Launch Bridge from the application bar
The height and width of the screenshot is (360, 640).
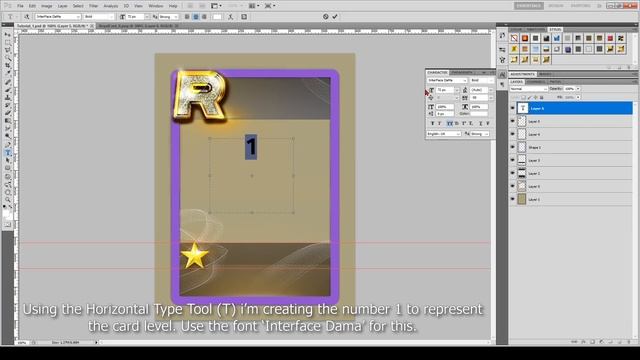click(x=190, y=6)
